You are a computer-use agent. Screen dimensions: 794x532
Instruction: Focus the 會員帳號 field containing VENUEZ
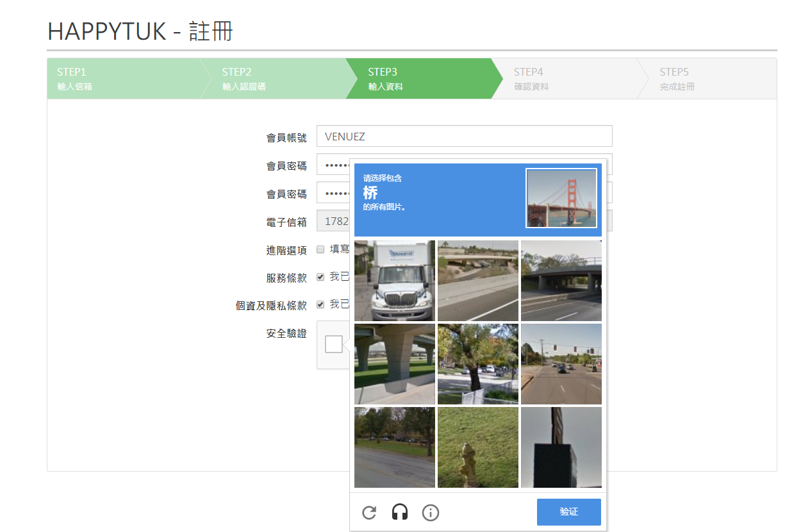click(464, 136)
